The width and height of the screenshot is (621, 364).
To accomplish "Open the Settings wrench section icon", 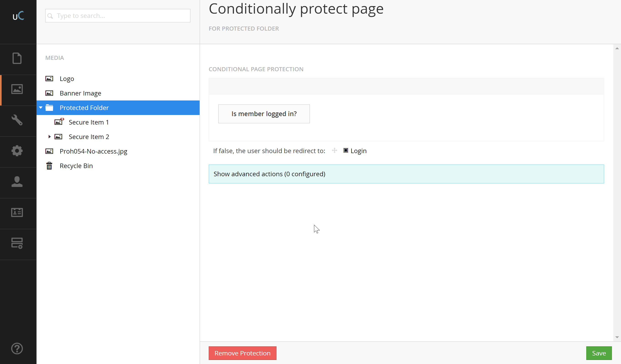I will [17, 120].
